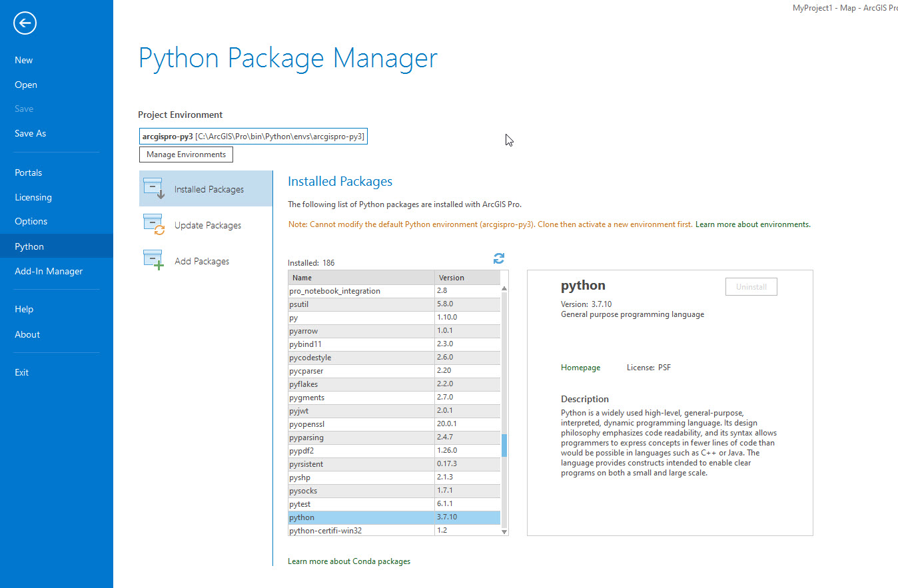Click the Update Packages box icon
This screenshot has height=588, width=898.
click(x=154, y=225)
